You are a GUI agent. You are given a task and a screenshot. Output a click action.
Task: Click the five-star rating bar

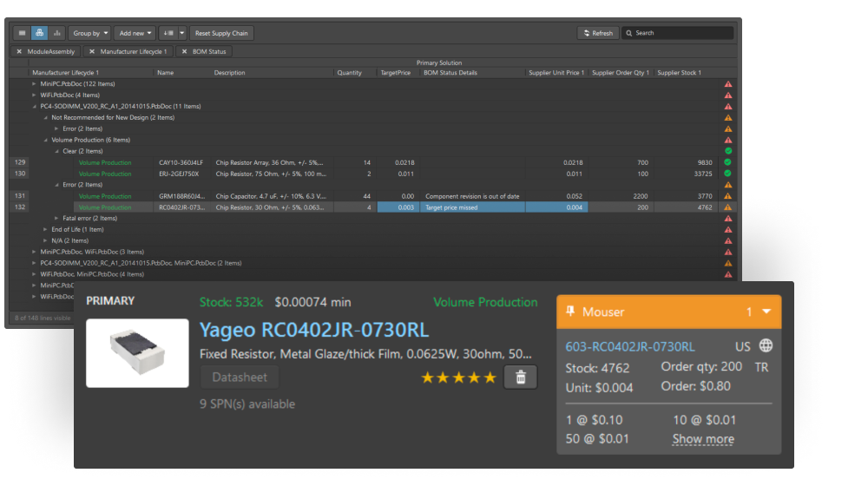[x=458, y=378]
